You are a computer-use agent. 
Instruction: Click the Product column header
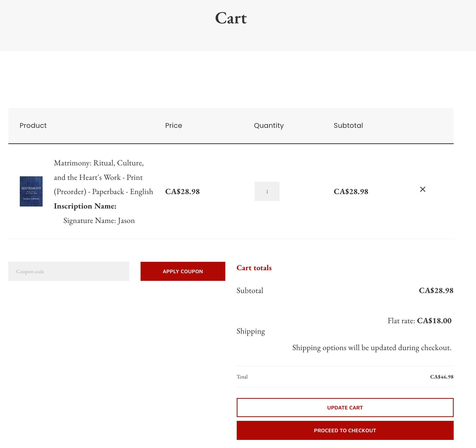[33, 126]
